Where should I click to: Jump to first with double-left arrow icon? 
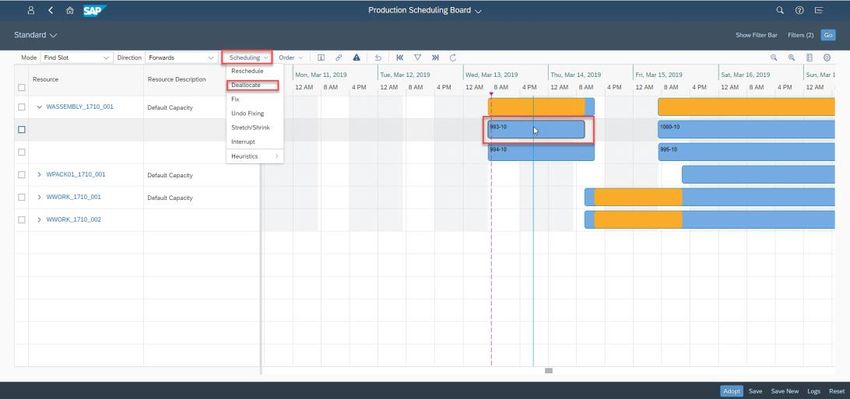(400, 57)
